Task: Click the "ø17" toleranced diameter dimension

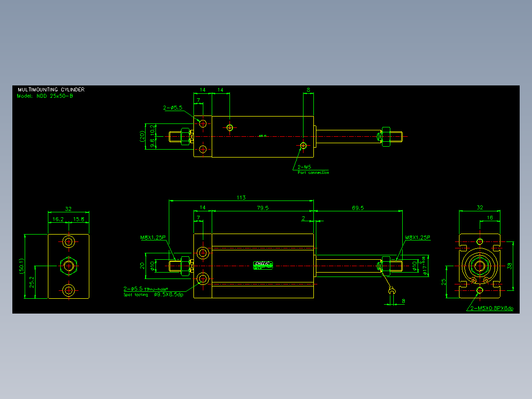Action: point(424,266)
